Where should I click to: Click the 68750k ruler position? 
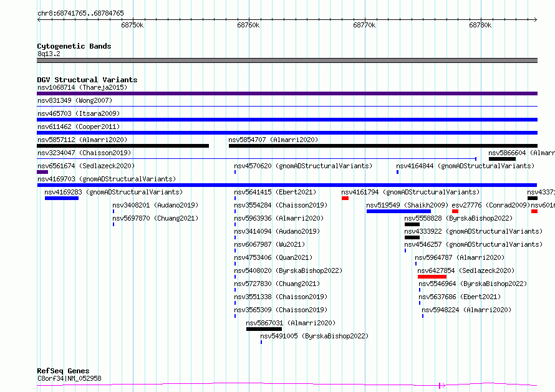coord(132,25)
